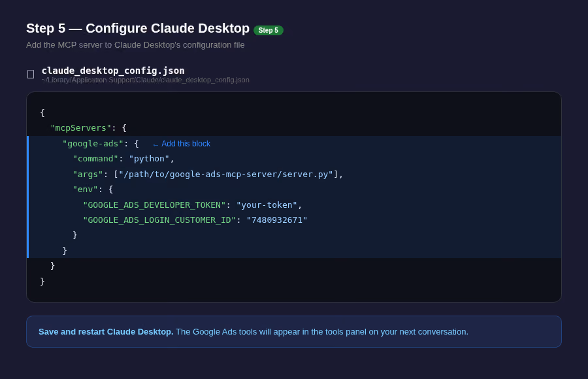588x379 pixels.
Task: Click the "mcpServers" key in the code
Action: coord(80,128)
